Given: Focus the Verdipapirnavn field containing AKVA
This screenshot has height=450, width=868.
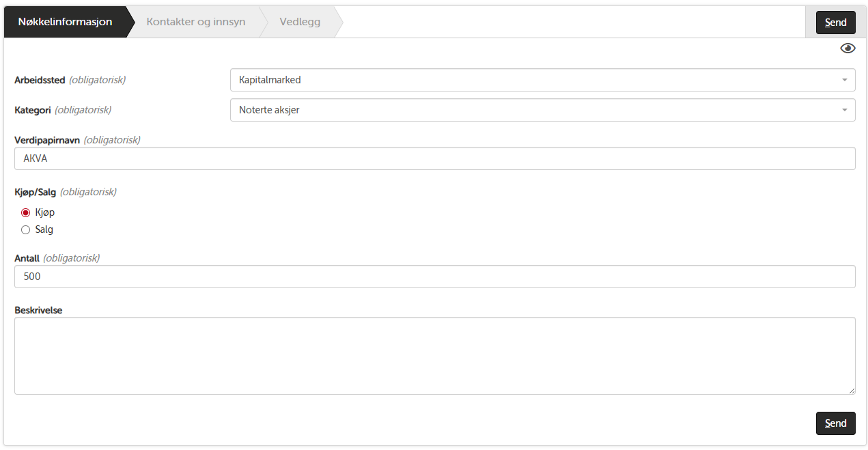Looking at the screenshot, I should [434, 158].
